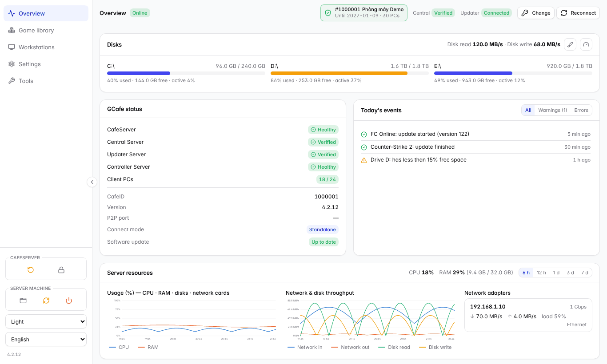Viewport: 607px width, 364px height.
Task: Click the Counter-Strike 2 update finished event
Action: pyautogui.click(x=475, y=147)
